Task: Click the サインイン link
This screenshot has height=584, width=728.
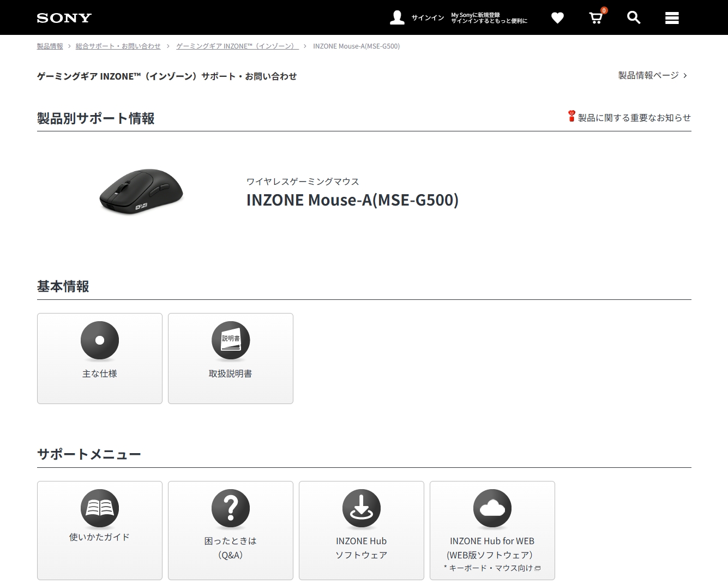Action: (x=428, y=18)
